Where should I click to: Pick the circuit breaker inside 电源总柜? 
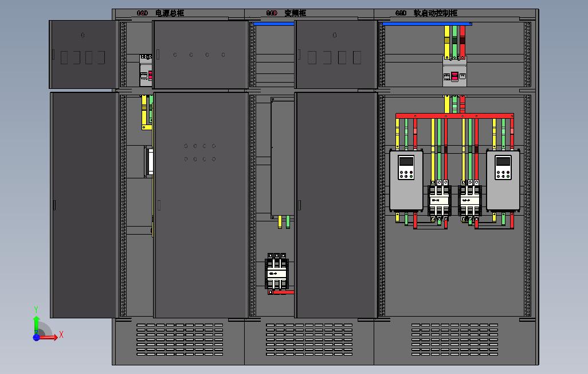(146, 70)
